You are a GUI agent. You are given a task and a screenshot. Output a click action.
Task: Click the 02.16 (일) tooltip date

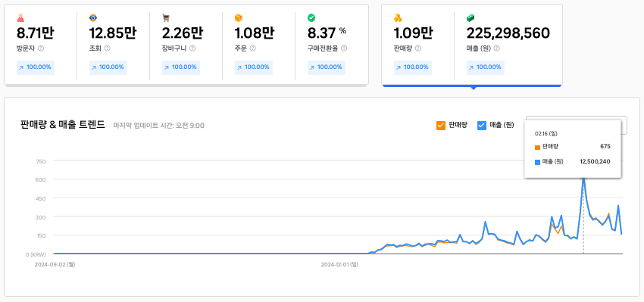[x=546, y=134]
